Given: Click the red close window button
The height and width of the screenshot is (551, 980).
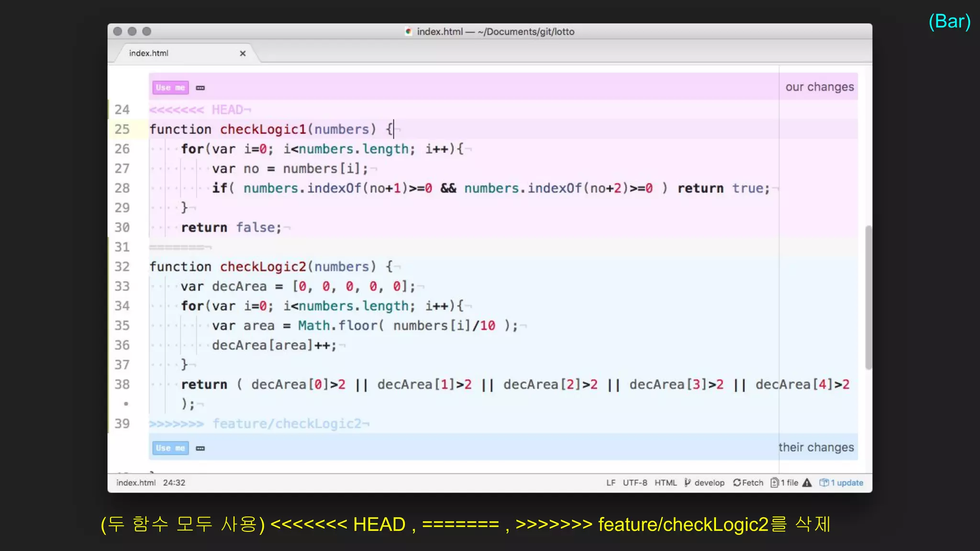Looking at the screenshot, I should [118, 31].
